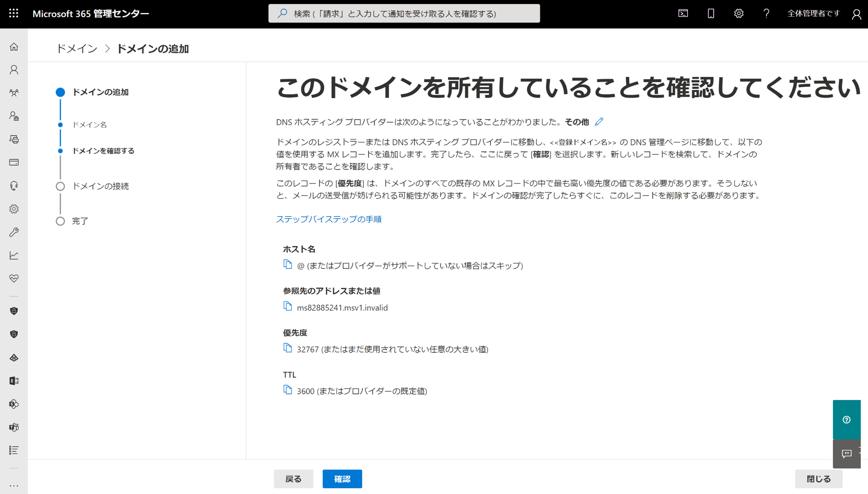Open Reports chart icon in the sidebar
This screenshot has width=868, height=494.
14,255
